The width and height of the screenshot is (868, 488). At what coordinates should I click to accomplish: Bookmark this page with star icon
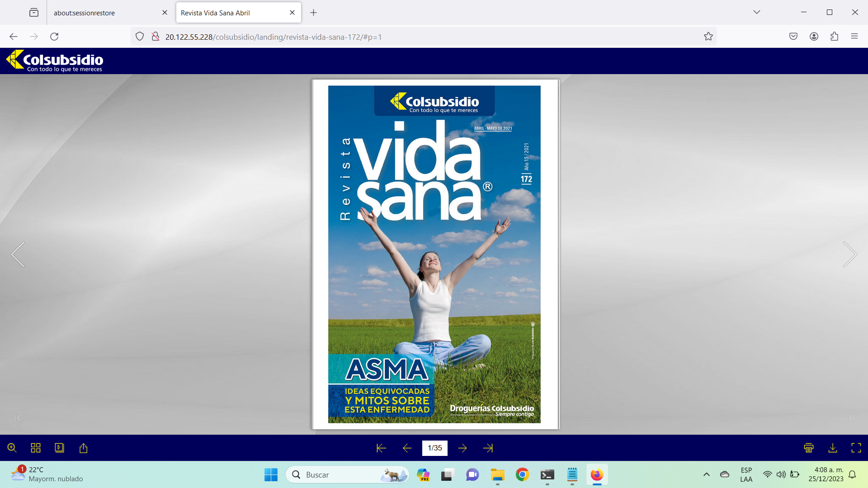(708, 37)
